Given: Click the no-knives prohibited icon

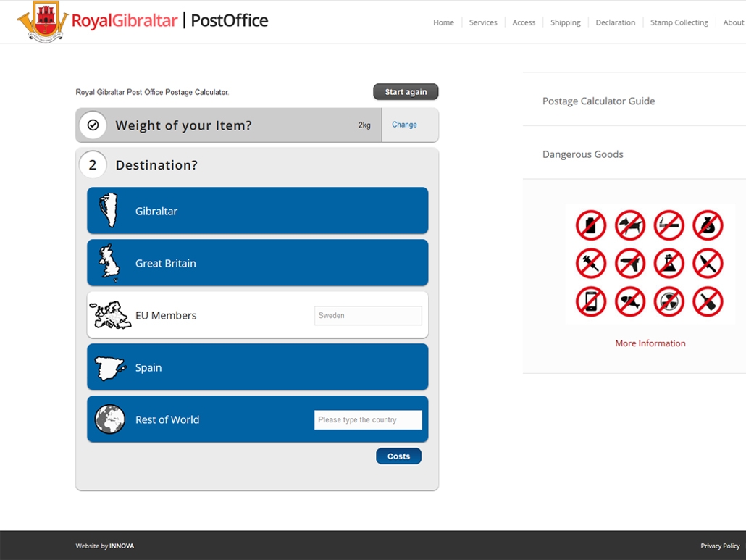Looking at the screenshot, I should (708, 264).
